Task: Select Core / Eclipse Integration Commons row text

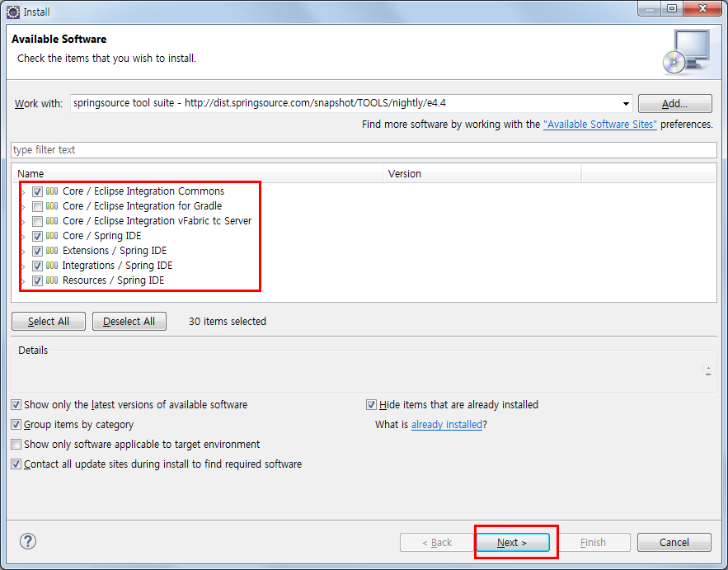Action: pos(143,191)
